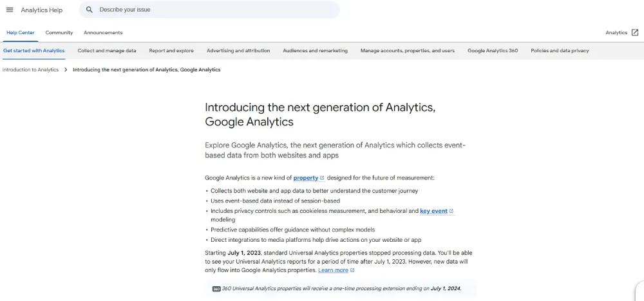644x301 pixels.
Task: Click external icon beside key event link
Action: point(451,211)
